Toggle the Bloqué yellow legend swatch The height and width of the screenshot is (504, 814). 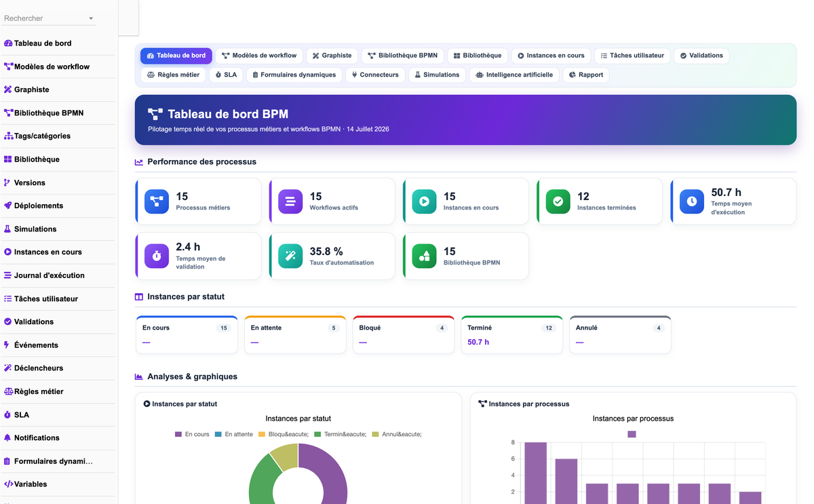pos(262,434)
